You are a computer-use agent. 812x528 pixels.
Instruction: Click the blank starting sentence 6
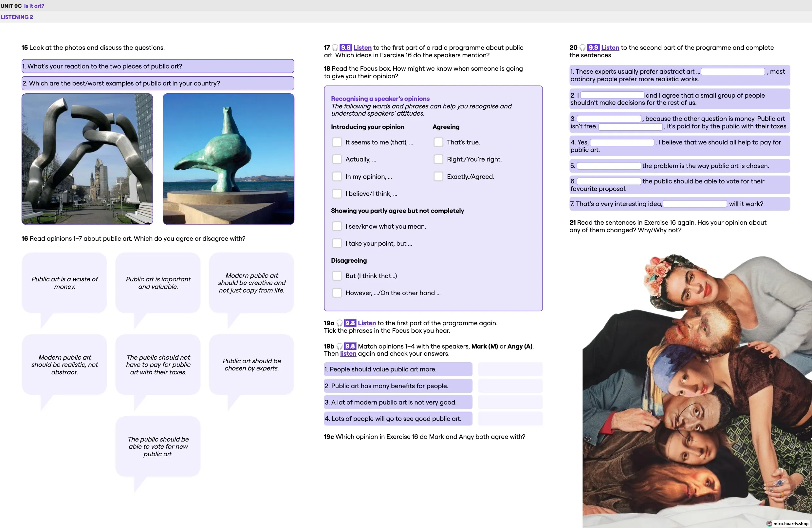609,181
